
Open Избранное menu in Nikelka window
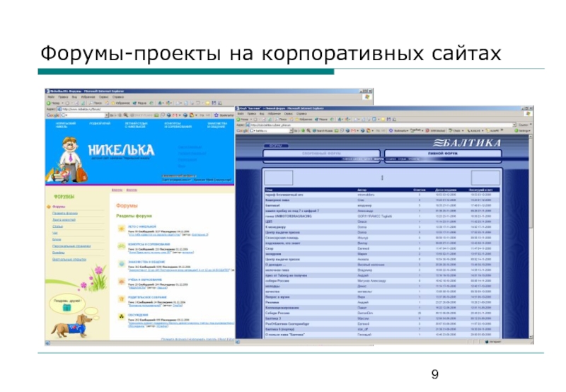coord(88,97)
